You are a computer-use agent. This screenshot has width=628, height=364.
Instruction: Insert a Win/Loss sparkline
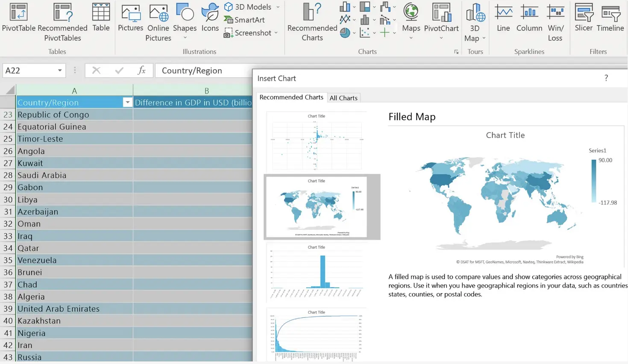tap(555, 22)
